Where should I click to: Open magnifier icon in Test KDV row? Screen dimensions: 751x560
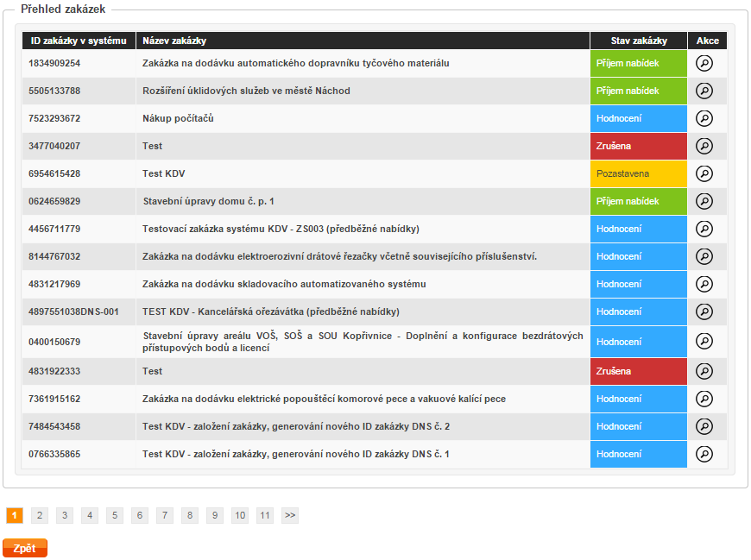click(x=704, y=173)
